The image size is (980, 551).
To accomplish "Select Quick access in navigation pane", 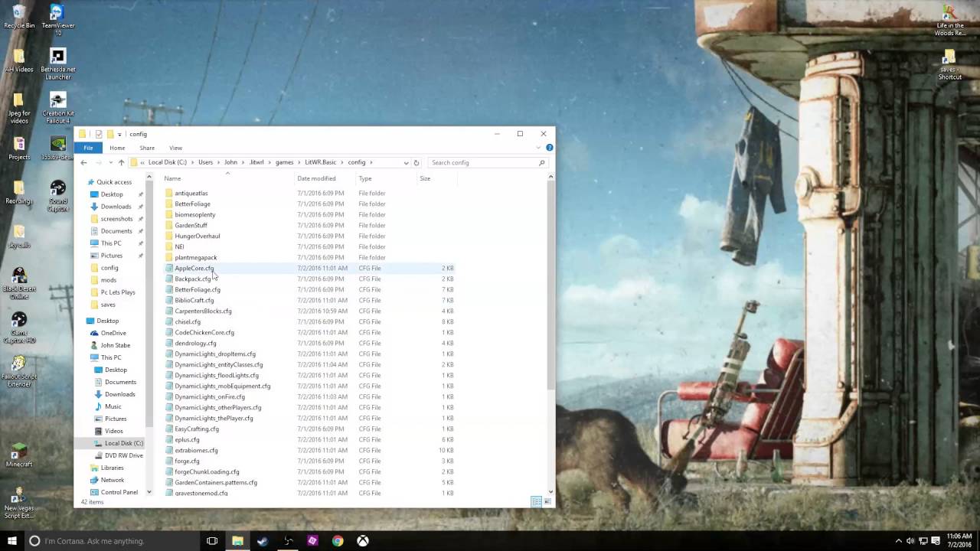I will [x=114, y=182].
